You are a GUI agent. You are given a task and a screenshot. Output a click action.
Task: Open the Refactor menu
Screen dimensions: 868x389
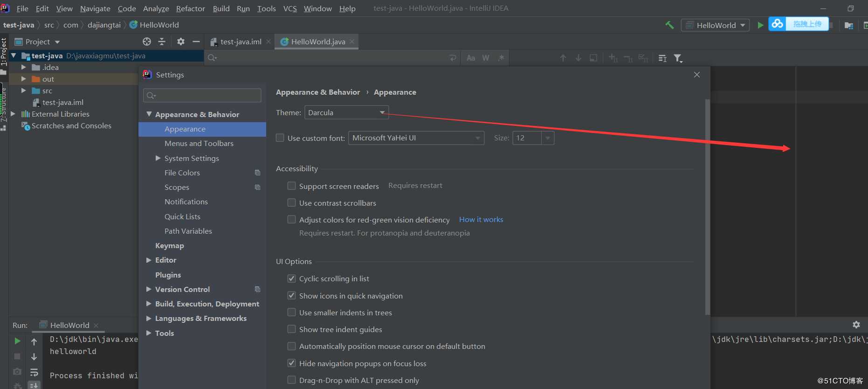pos(190,8)
